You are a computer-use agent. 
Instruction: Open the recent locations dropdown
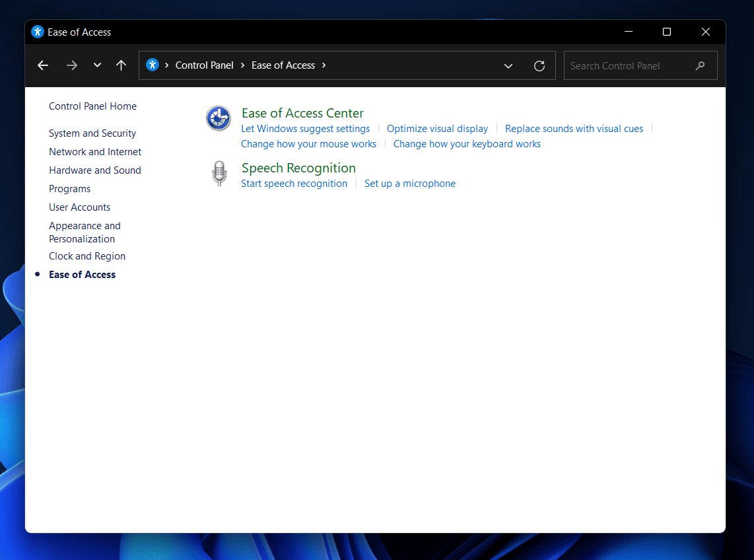[97, 65]
